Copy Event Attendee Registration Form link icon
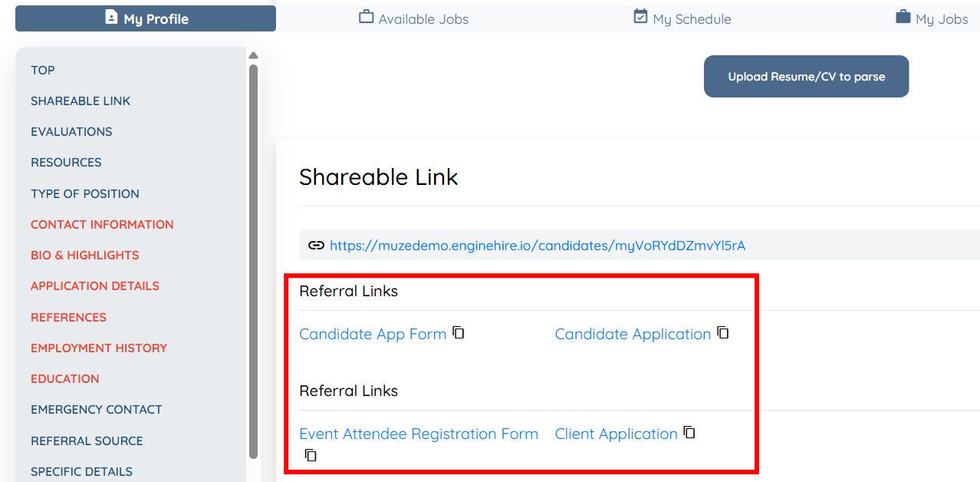Screen dimensions: 980x482 pos(311,455)
